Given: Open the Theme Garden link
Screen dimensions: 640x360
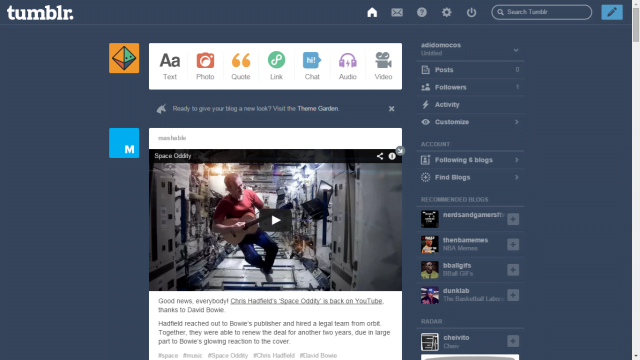Looking at the screenshot, I should 318,109.
